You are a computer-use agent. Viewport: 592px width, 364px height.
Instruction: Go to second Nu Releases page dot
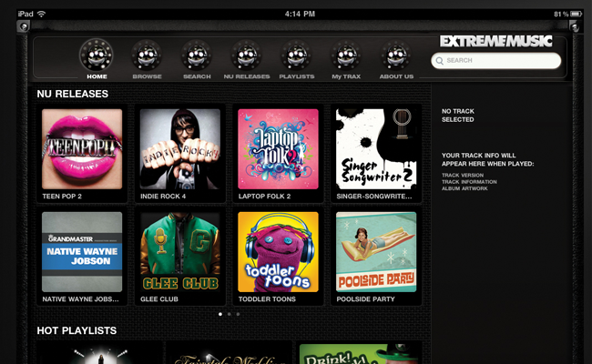coord(230,314)
